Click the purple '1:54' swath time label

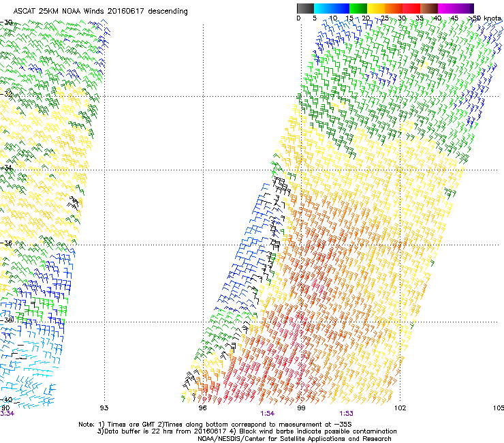268,414
